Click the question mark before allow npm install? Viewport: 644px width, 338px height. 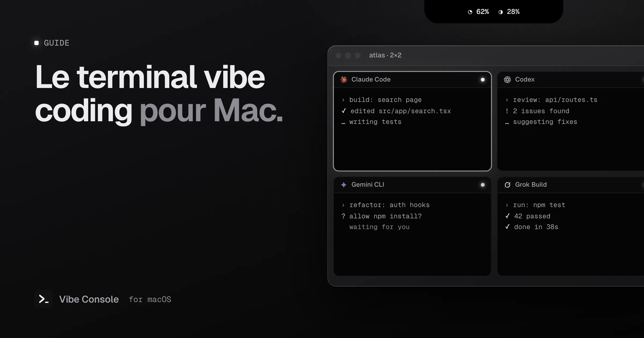click(343, 216)
